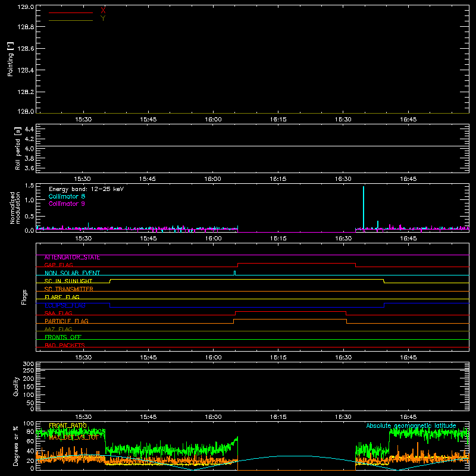Click the 4.4 roll period tick label
This screenshot has width=476, height=476.
coord(29,130)
